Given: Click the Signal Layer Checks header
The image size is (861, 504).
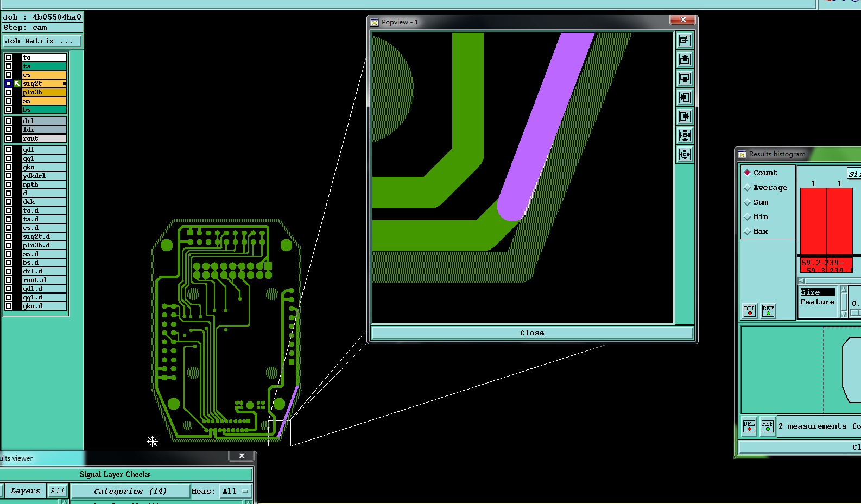Looking at the screenshot, I should (115, 474).
